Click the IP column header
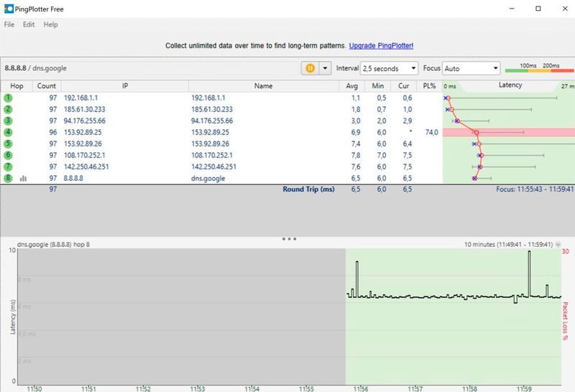 [x=124, y=85]
